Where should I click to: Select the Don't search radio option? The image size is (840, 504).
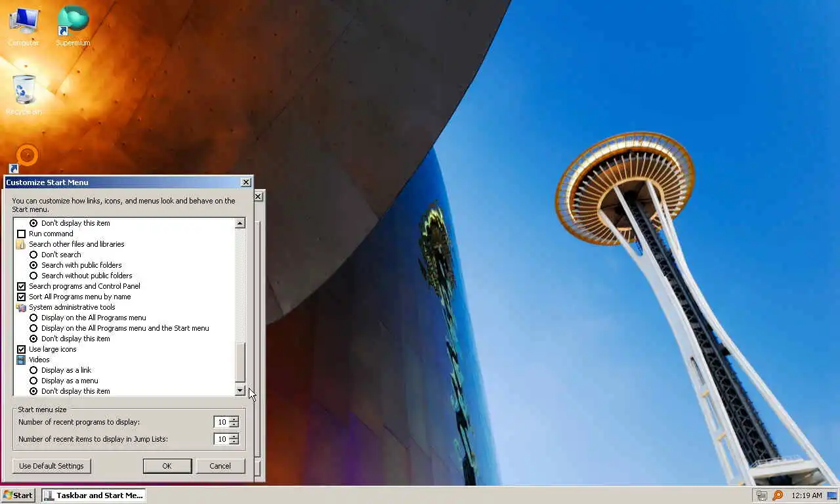click(x=33, y=255)
